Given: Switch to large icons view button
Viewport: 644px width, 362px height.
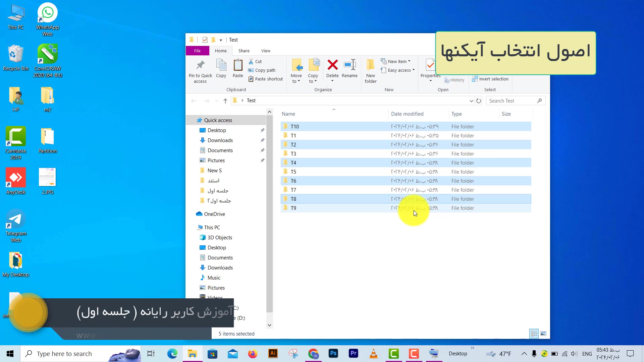Looking at the screenshot, I should tap(543, 334).
